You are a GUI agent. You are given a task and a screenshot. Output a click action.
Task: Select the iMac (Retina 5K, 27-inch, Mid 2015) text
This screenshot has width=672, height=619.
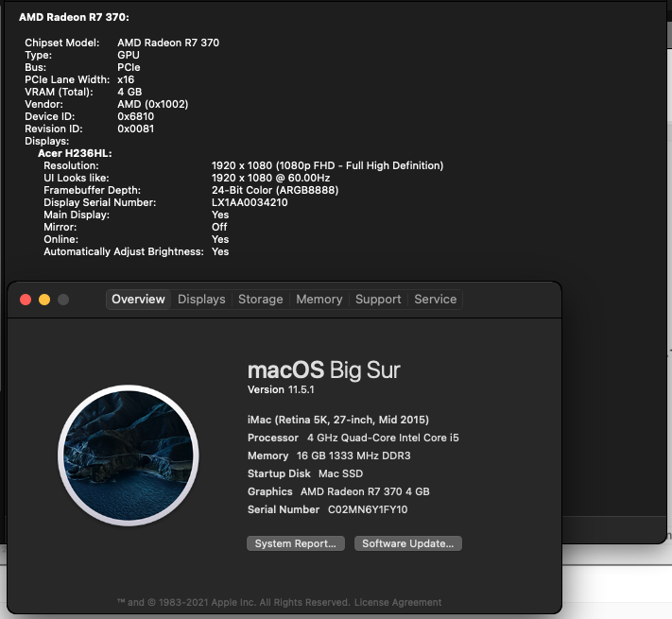pos(338,420)
